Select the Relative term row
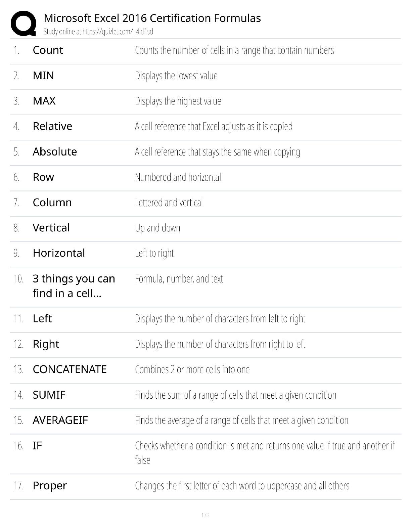This screenshot has width=411, height=532. click(205, 126)
